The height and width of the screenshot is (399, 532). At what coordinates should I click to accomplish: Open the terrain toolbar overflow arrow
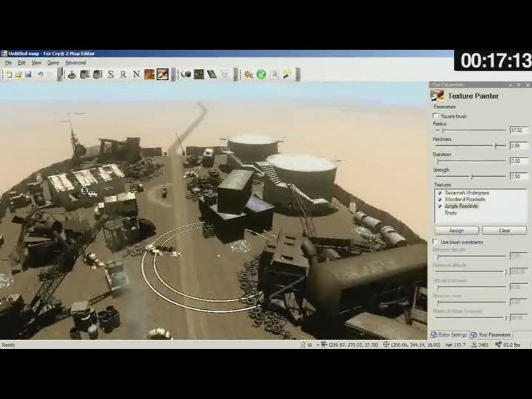pyautogui.click(x=173, y=75)
